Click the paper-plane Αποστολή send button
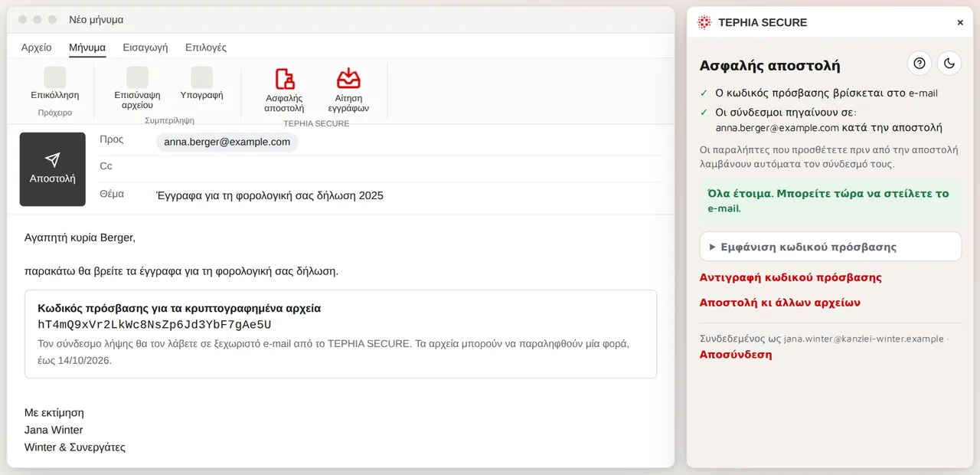Viewport: 980px width, 475px height. 52,169
